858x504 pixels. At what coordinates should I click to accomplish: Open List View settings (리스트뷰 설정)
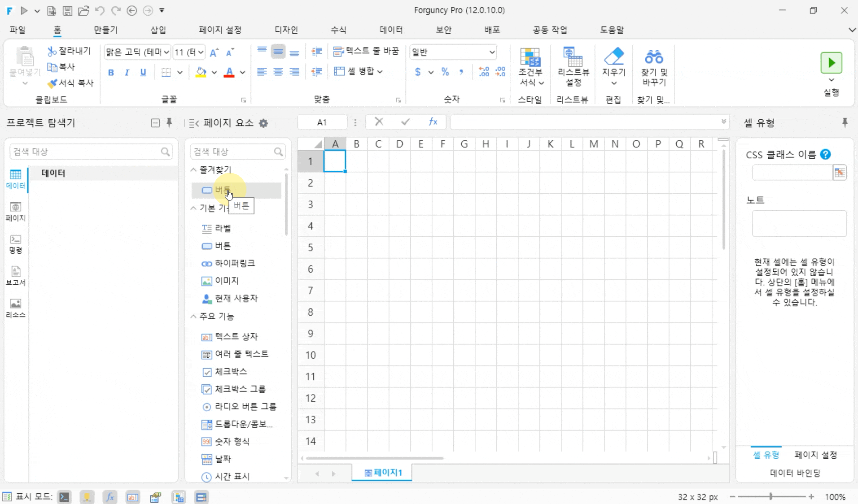pos(573,66)
